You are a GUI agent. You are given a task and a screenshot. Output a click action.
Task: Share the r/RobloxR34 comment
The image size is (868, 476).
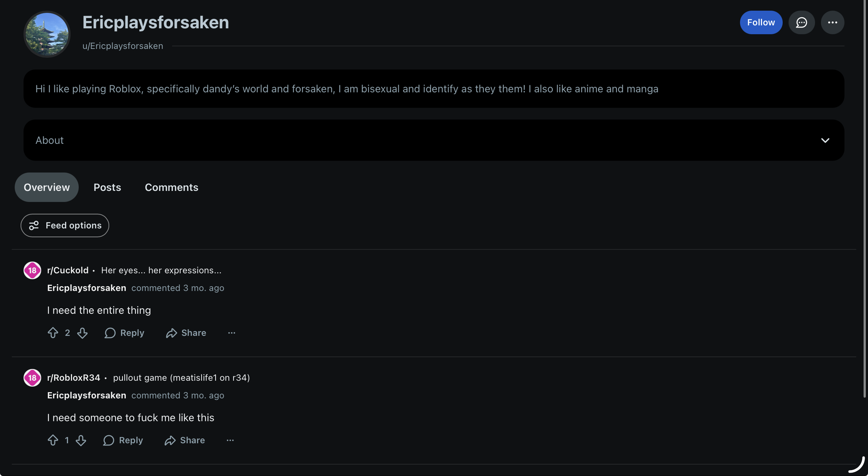(x=185, y=440)
